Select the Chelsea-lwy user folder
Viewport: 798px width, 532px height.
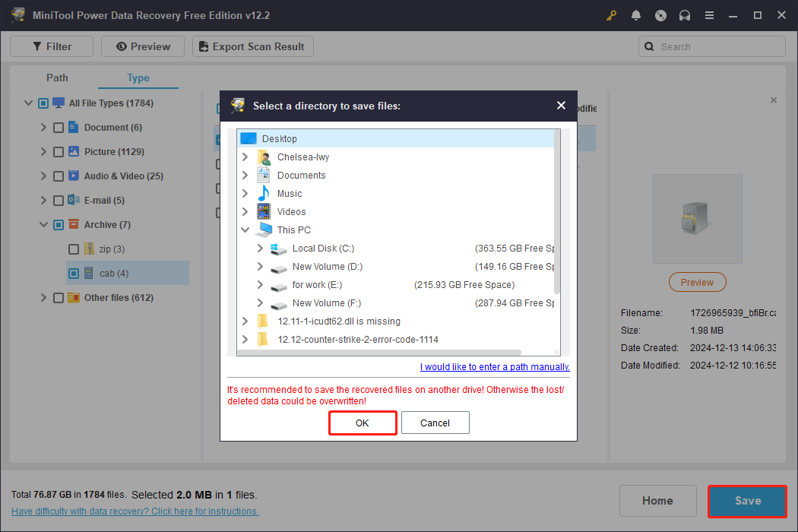pos(302,157)
